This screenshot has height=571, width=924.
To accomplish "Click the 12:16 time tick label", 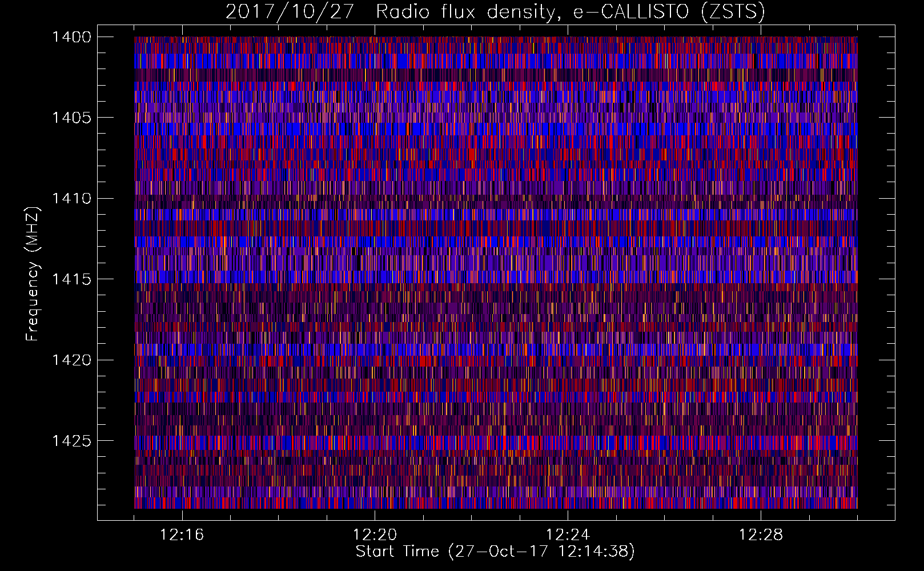I will tap(182, 535).
